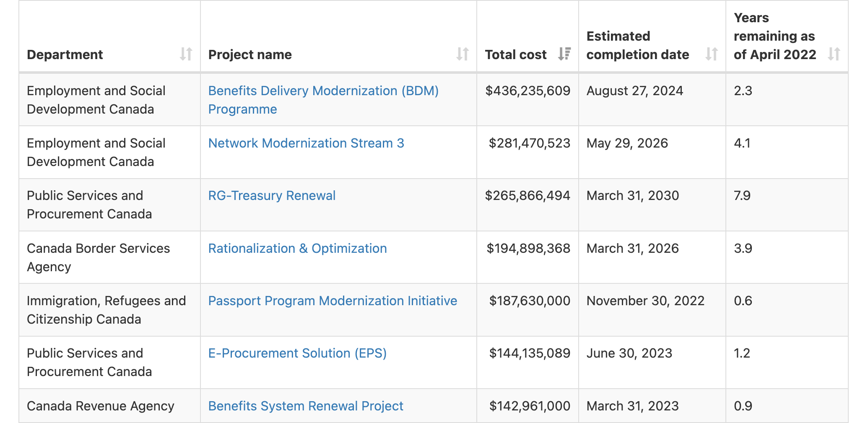Screen dimensions: 868x423
Task: Click the Total cost header text
Action: tap(516, 54)
